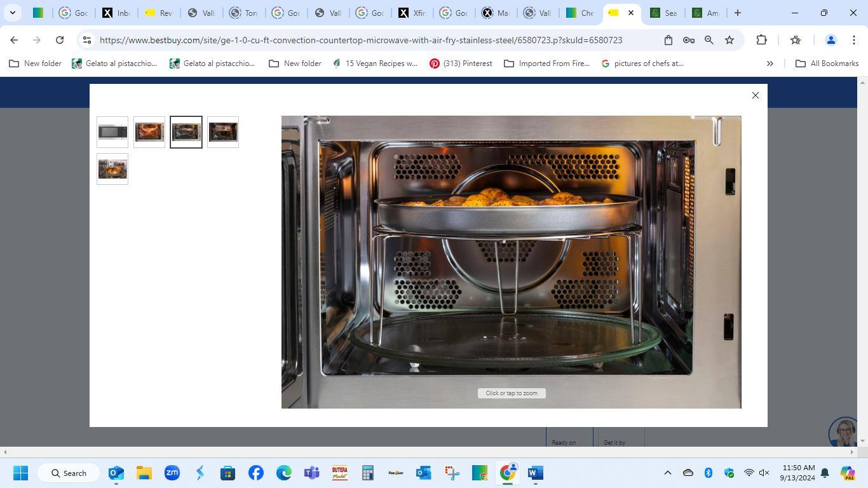Expand the tab search dropdown arrow

[x=12, y=13]
